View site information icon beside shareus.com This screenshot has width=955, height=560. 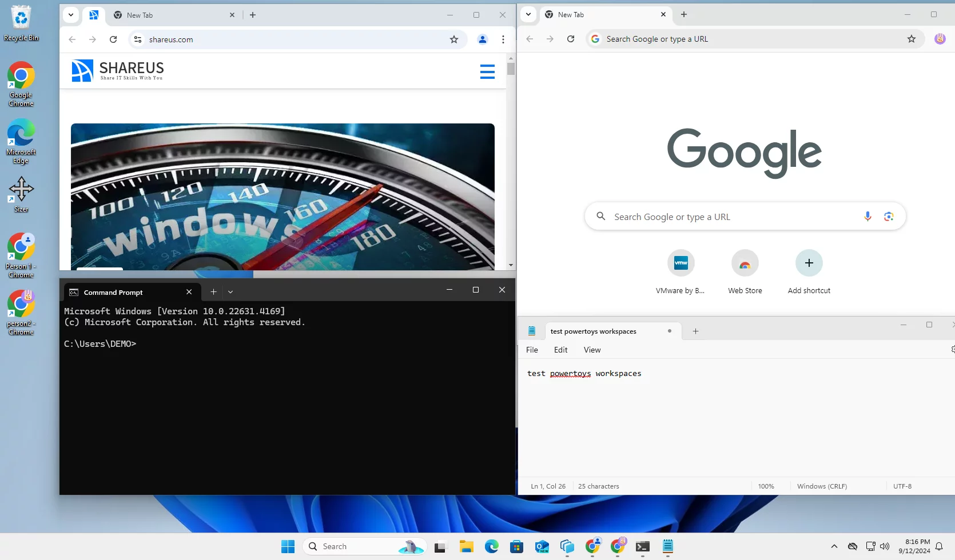click(x=138, y=39)
